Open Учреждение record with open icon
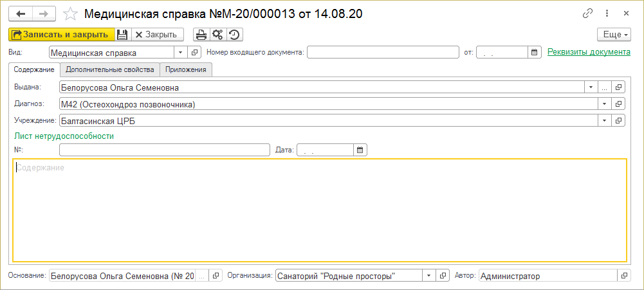This screenshot has width=644, height=290. tap(618, 120)
